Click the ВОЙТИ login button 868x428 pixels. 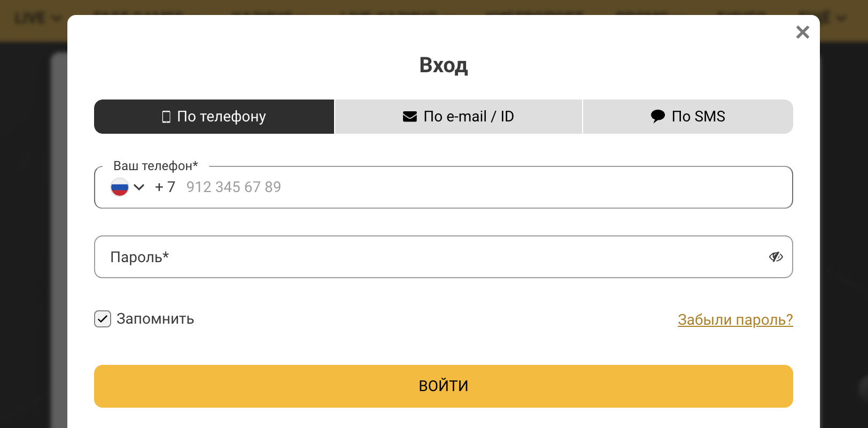[x=444, y=386]
